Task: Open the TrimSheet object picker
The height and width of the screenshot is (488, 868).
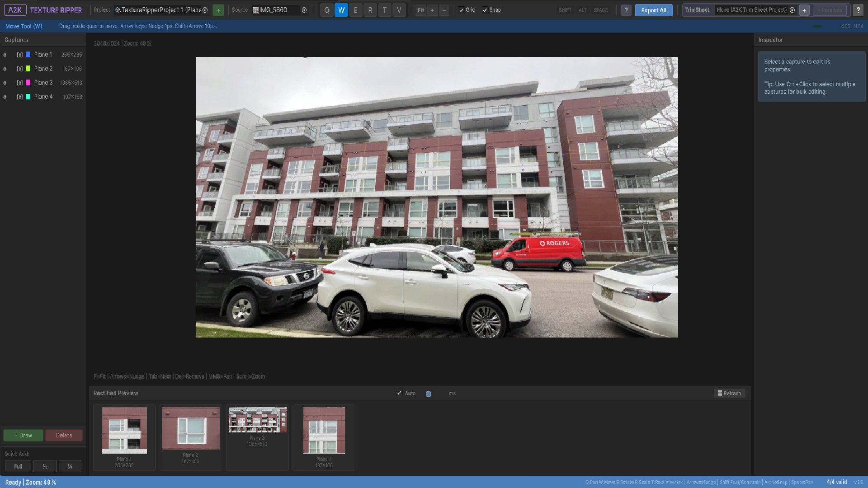Action: pos(792,10)
